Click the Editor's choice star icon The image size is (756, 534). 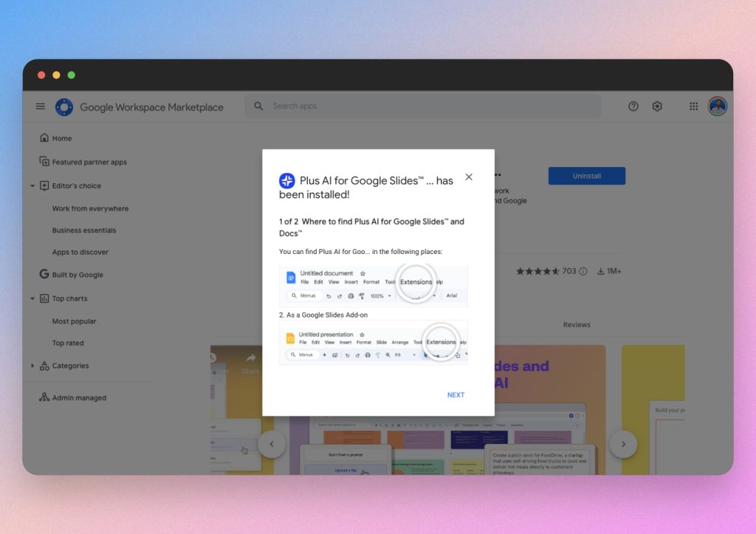[44, 185]
